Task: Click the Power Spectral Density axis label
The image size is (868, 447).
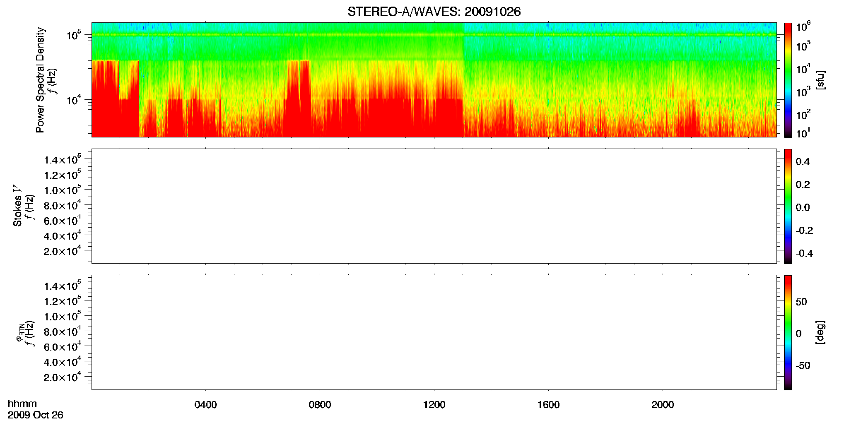Action: coord(40,80)
